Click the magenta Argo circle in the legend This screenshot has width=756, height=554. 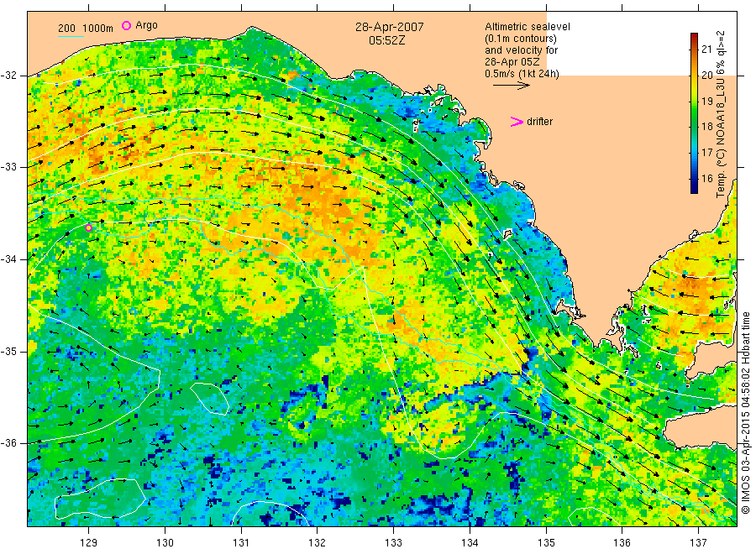tap(126, 25)
